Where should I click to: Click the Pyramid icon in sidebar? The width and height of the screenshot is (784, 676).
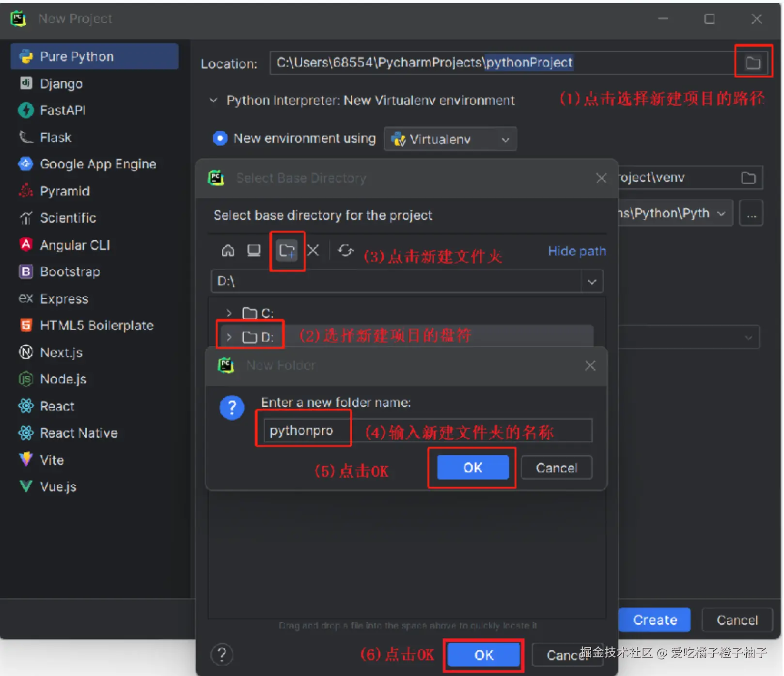(26, 191)
